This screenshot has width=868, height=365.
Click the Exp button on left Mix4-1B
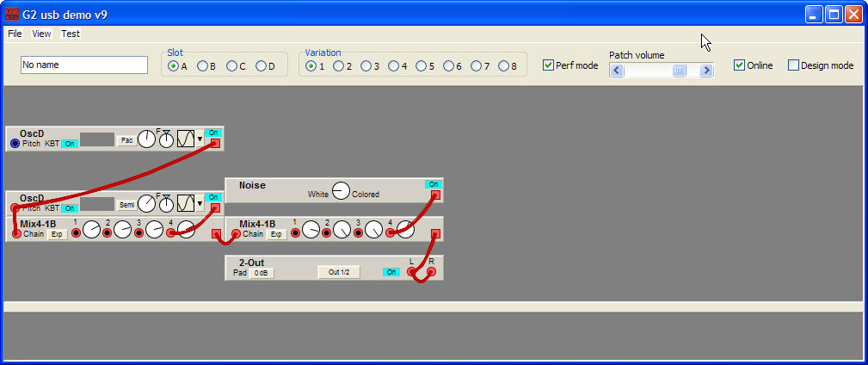57,234
